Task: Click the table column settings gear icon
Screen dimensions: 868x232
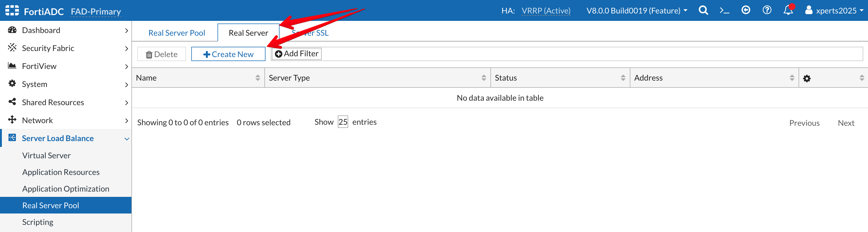Action: pyautogui.click(x=807, y=78)
